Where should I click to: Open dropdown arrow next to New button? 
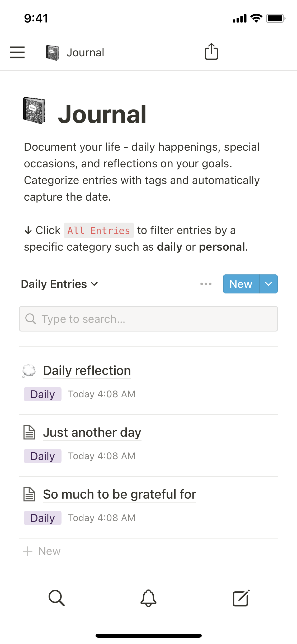coord(268,284)
